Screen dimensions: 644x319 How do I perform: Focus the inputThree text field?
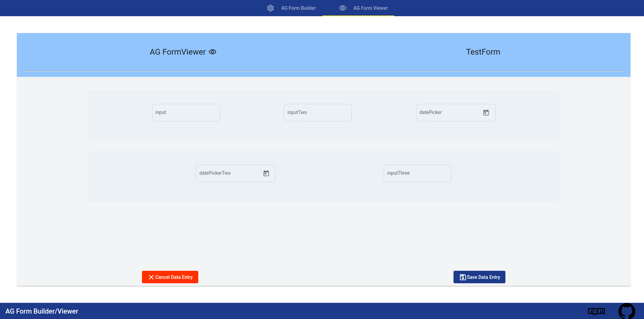(417, 173)
